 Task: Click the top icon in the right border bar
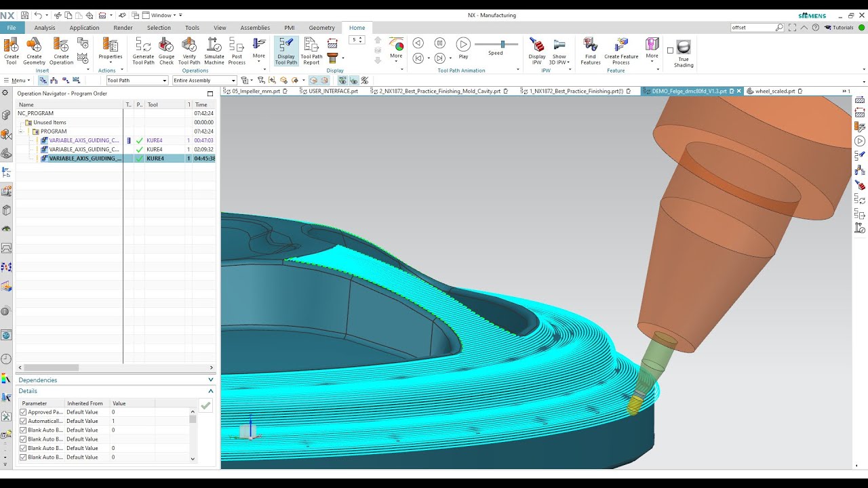(860, 100)
